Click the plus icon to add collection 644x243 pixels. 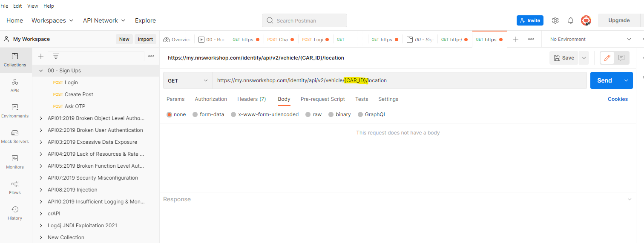pos(41,56)
